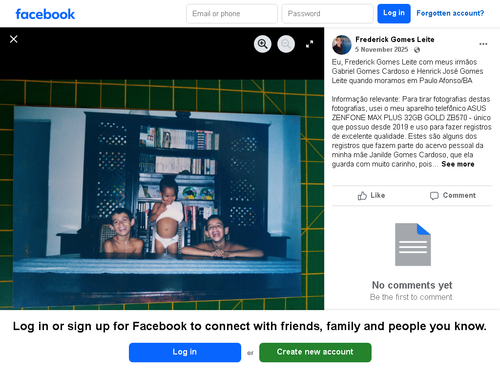Click the greyed zoom out magnifier icon
500x375 pixels.
[286, 44]
